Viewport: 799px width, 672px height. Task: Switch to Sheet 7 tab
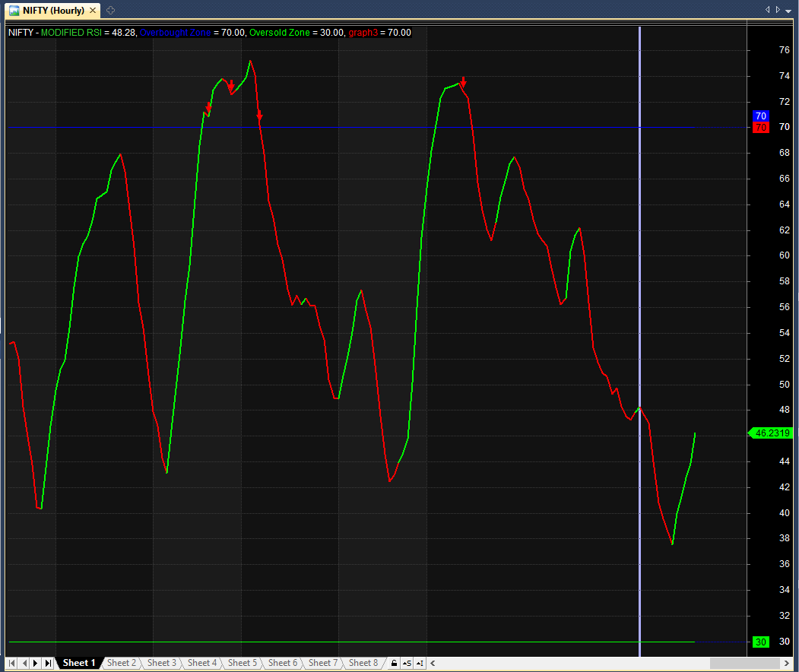(x=322, y=663)
